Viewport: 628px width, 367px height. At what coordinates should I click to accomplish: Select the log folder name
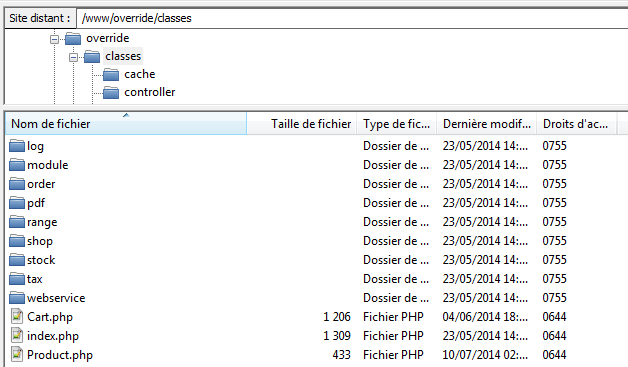pyautogui.click(x=35, y=146)
